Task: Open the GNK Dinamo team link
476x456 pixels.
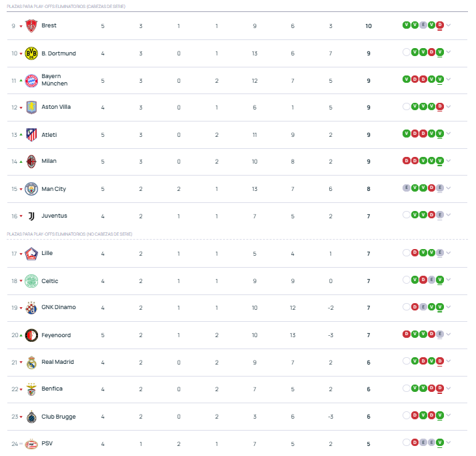Action: tap(58, 307)
